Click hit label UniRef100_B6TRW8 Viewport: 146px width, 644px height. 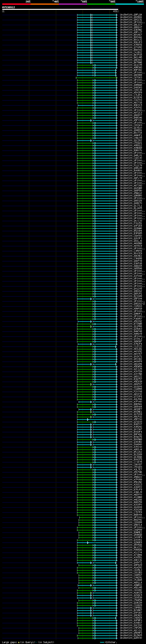(131, 63)
